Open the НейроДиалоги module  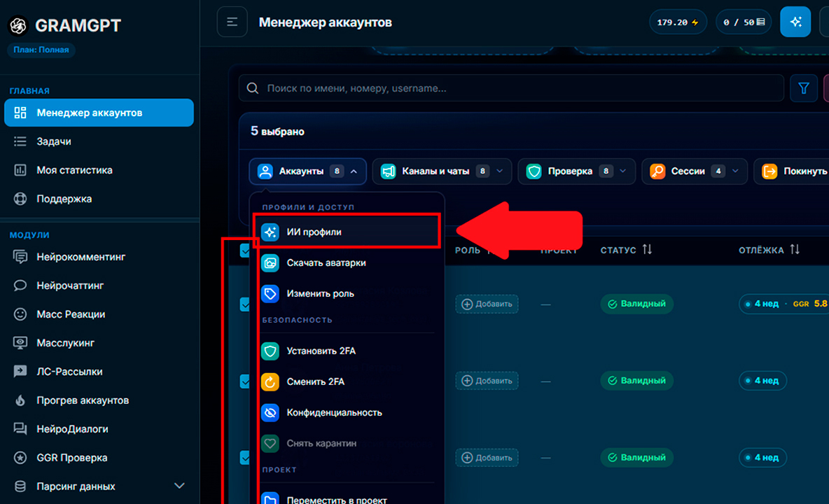[99, 429]
